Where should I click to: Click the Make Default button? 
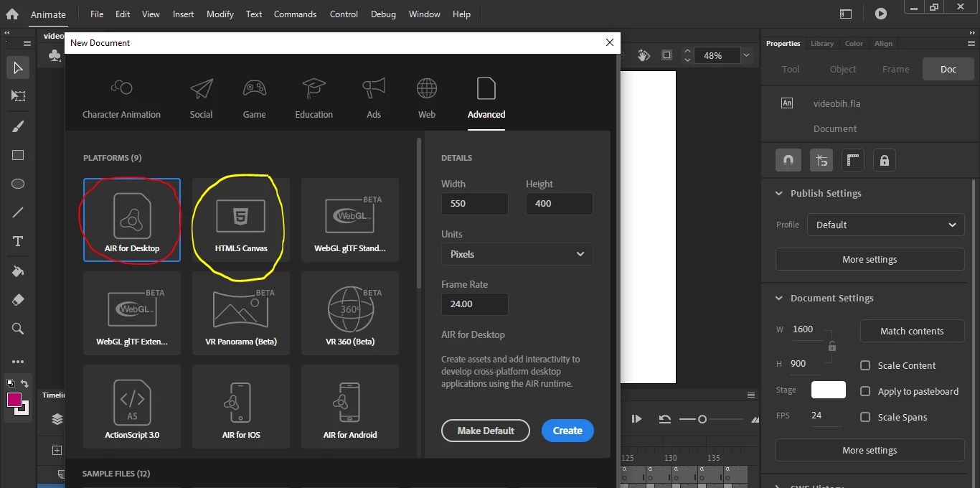[486, 431]
